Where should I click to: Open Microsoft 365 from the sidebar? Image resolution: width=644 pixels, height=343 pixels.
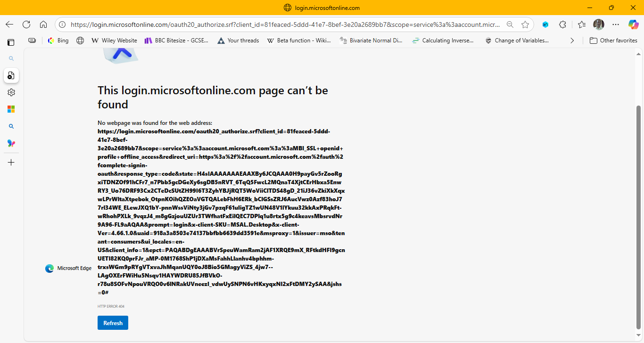(11, 109)
